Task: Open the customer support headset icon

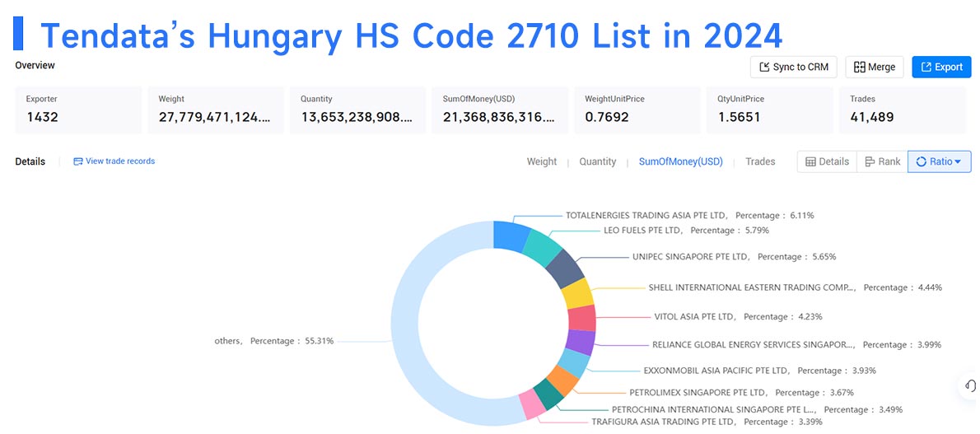Action: pos(970,386)
